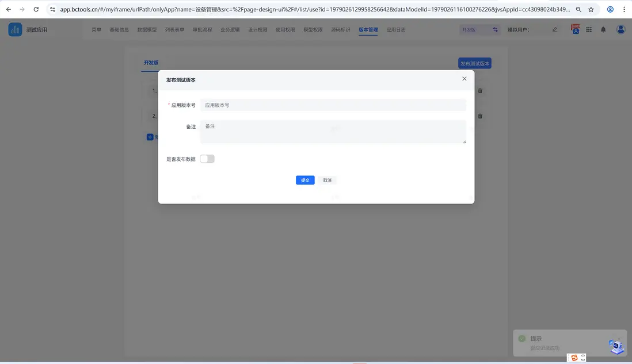This screenshot has width=632, height=364.
Task: Click the 发布测试版本 dialog title
Action: pos(181,80)
